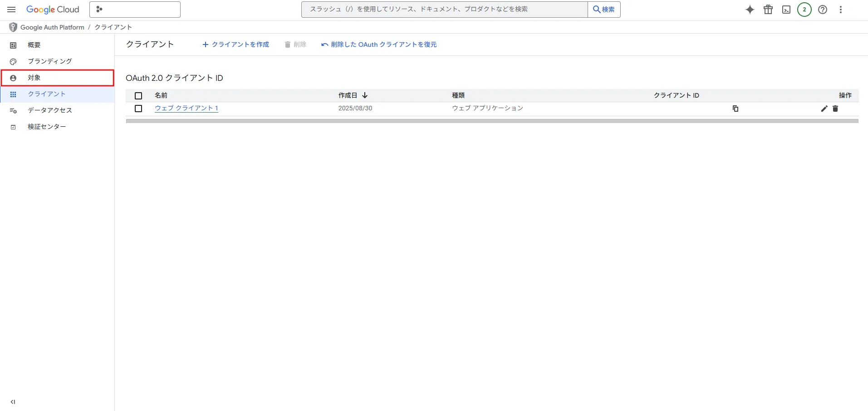Select the クライアント sidebar item

(57, 94)
